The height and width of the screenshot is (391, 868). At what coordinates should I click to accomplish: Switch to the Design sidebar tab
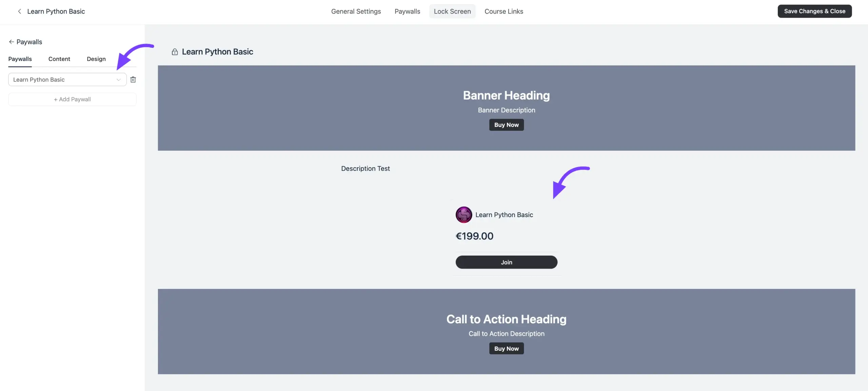[96, 59]
